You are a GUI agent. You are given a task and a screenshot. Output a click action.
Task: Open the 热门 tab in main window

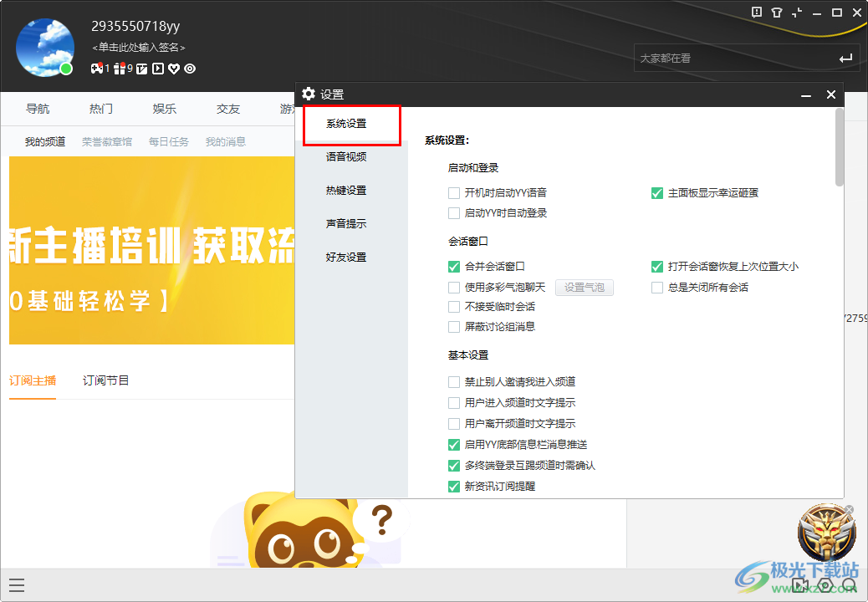click(x=101, y=109)
